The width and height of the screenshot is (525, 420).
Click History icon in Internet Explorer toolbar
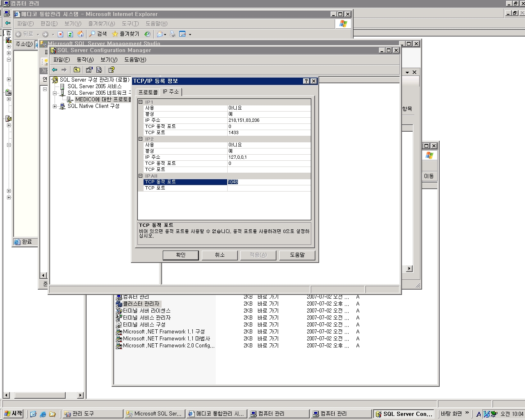(147, 34)
